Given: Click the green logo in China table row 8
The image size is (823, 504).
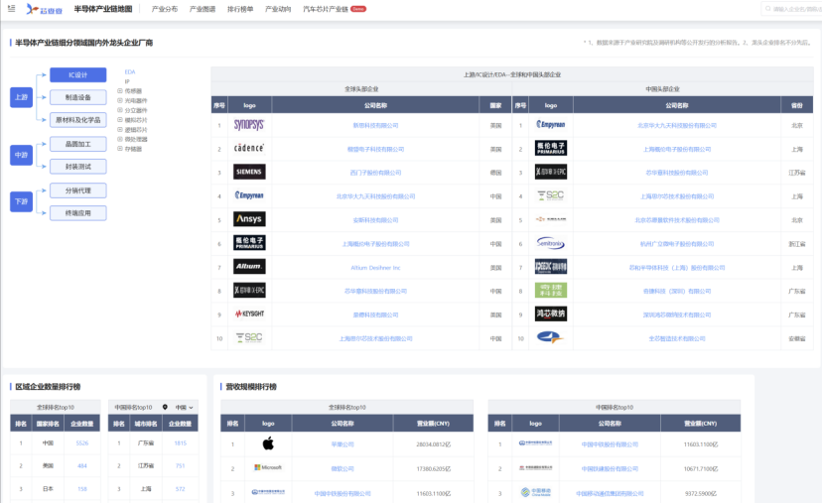Looking at the screenshot, I should (x=551, y=290).
